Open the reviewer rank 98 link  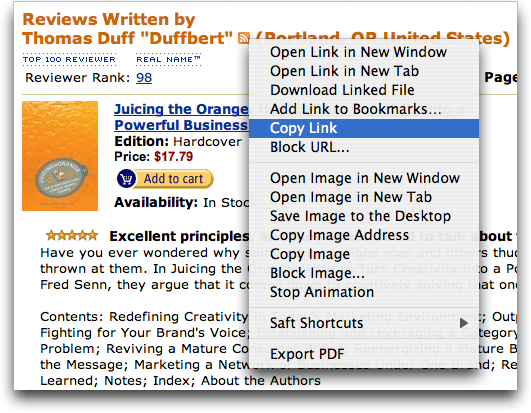pos(144,78)
